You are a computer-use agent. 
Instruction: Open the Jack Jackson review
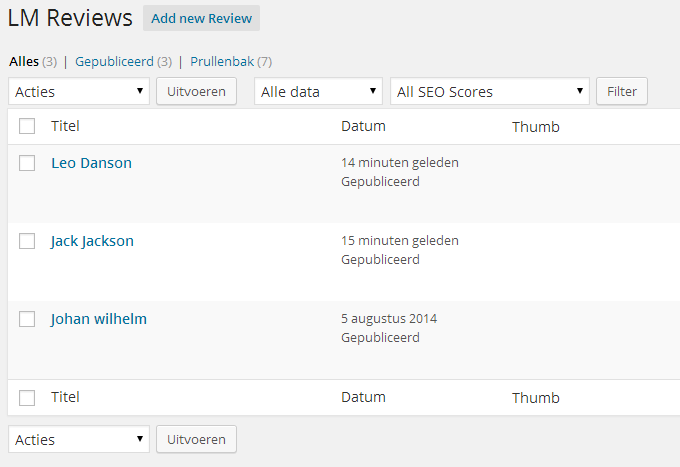point(92,241)
